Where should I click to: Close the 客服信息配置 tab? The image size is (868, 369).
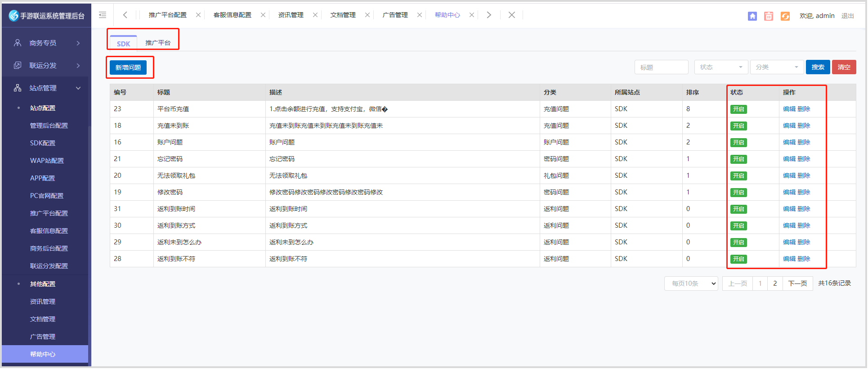(x=263, y=15)
